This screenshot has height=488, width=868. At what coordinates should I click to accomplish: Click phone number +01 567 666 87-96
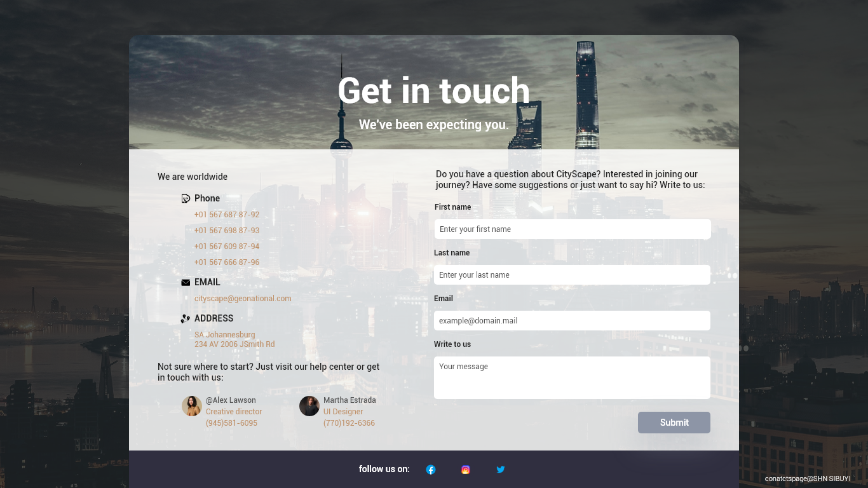(227, 262)
